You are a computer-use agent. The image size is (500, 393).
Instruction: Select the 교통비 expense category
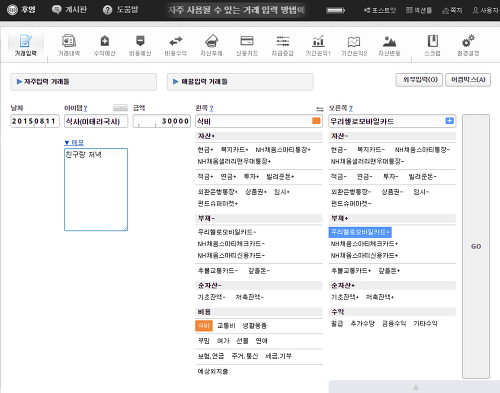pyautogui.click(x=226, y=326)
